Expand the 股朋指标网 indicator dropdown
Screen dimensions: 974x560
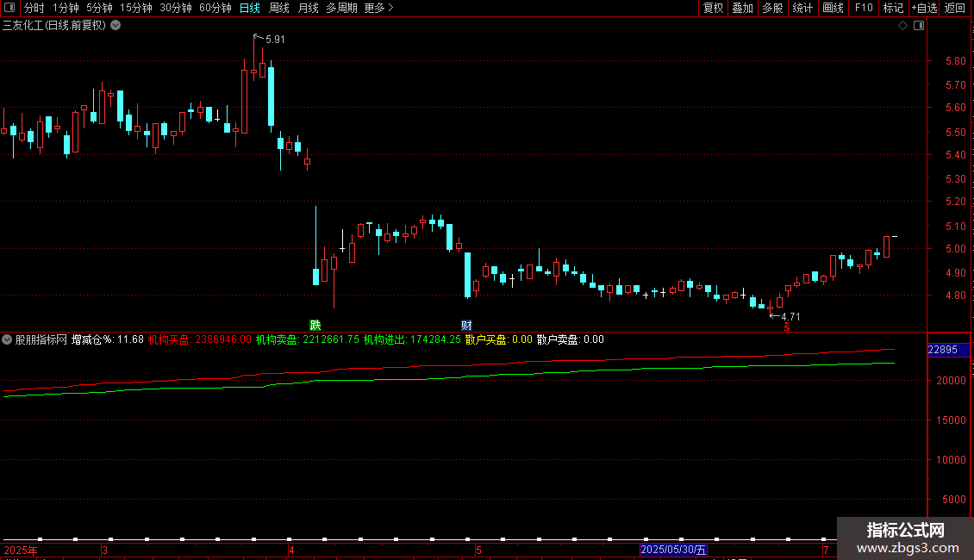[7, 339]
